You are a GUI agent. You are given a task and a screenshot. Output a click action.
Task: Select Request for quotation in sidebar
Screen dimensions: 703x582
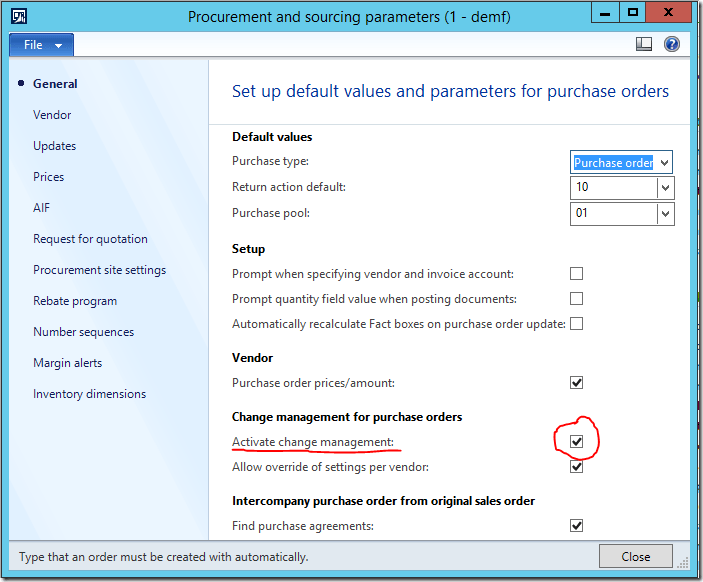click(90, 239)
